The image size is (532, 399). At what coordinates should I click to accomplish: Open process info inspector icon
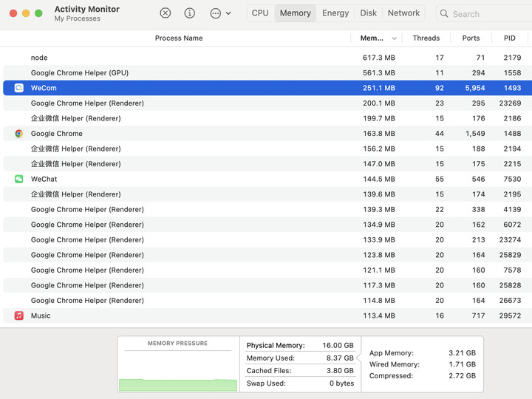click(189, 13)
